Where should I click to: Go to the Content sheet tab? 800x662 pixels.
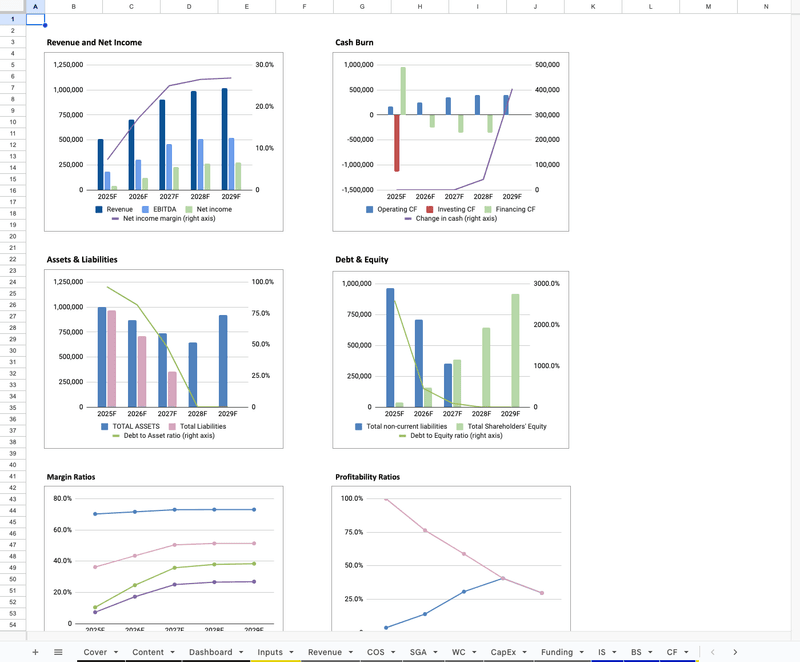pyautogui.click(x=148, y=652)
